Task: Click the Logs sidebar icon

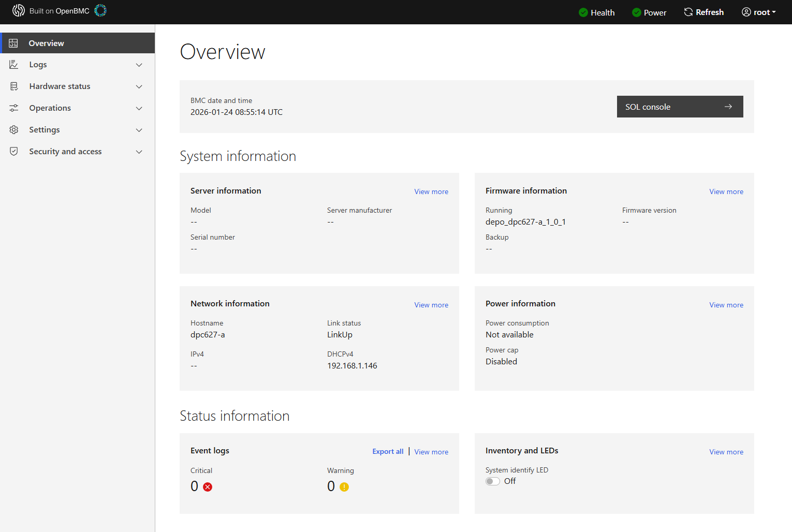Action: click(x=14, y=64)
